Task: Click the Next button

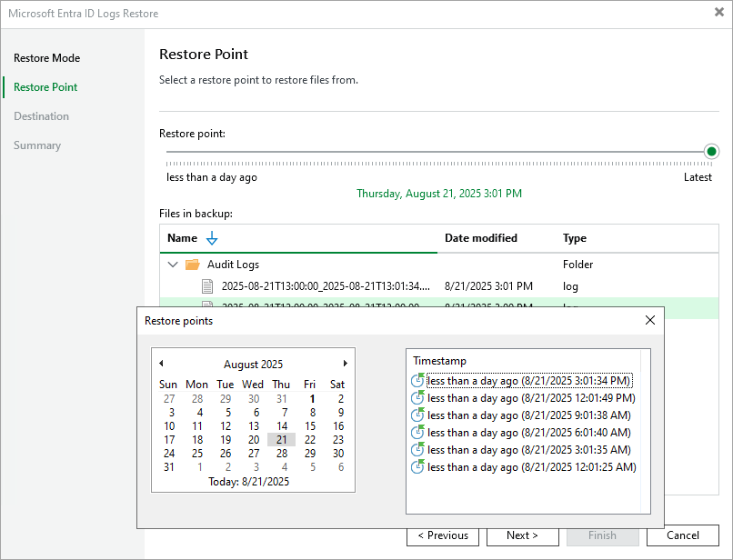Action: point(522,535)
